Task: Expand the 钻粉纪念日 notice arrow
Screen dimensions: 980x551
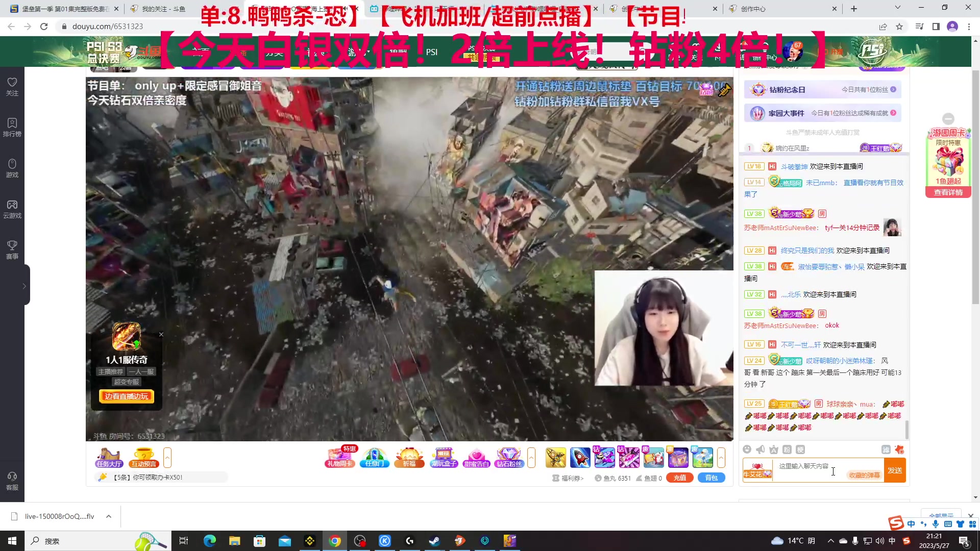Action: coord(893,90)
